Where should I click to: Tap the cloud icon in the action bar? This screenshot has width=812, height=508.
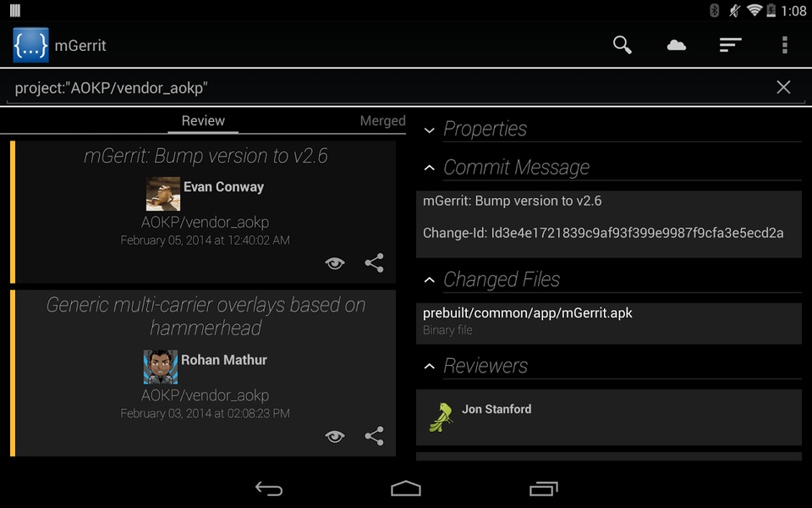tap(677, 45)
